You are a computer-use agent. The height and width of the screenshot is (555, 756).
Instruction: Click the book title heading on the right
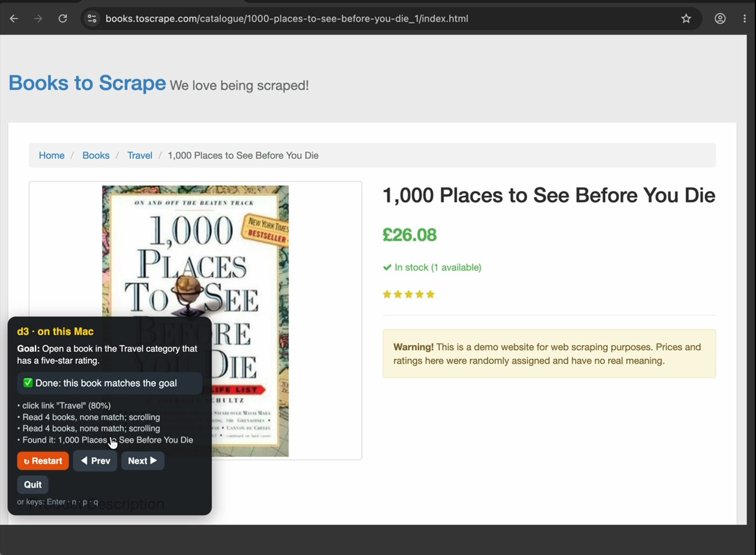[x=549, y=195]
